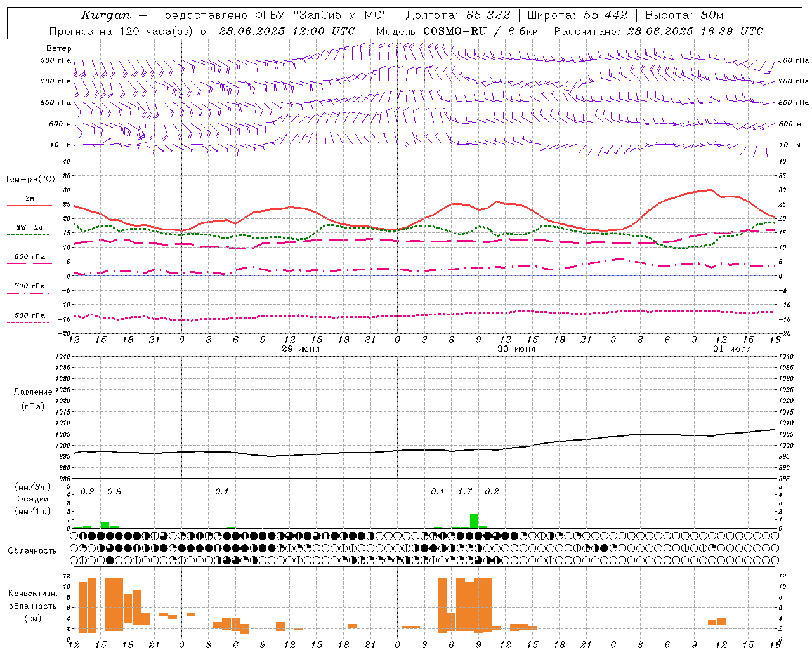
Task: Click the 29 июня date label
Action: (301, 349)
